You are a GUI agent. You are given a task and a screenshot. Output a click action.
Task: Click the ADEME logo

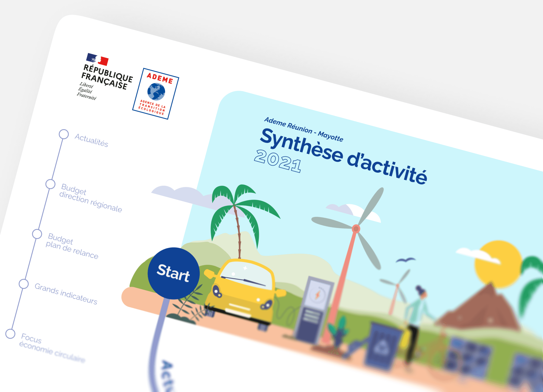coord(156,94)
